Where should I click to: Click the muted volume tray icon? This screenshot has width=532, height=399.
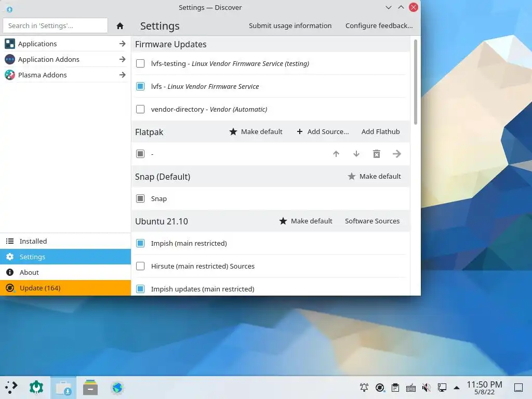coord(427,388)
